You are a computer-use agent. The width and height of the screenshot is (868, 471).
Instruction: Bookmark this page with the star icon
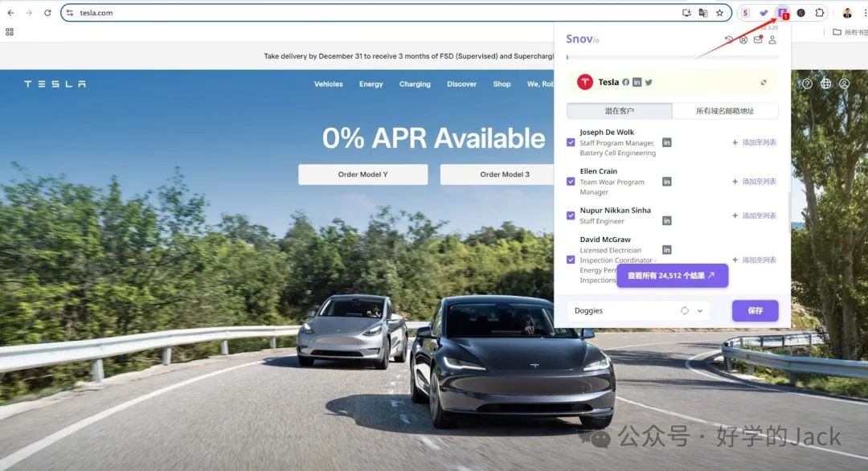(719, 13)
